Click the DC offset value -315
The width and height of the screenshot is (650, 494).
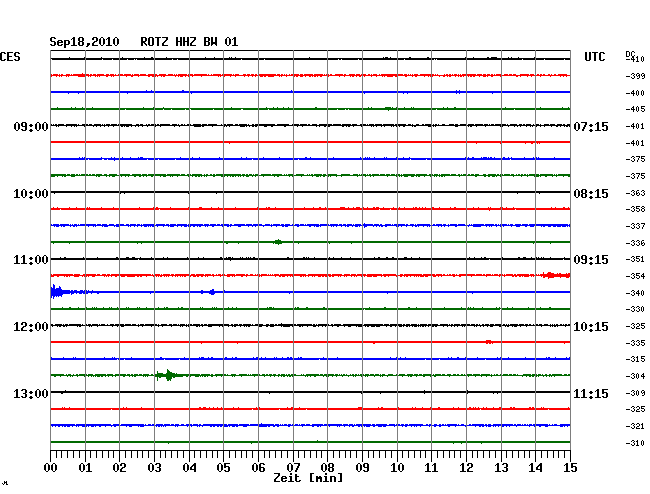click(x=635, y=359)
